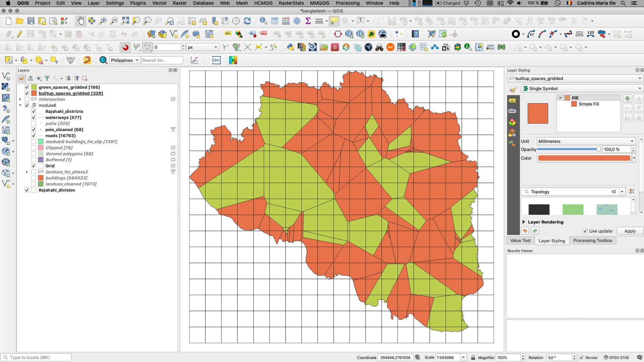Open the Millimeters unit dropdown
This screenshot has height=362, width=644.
586,142
